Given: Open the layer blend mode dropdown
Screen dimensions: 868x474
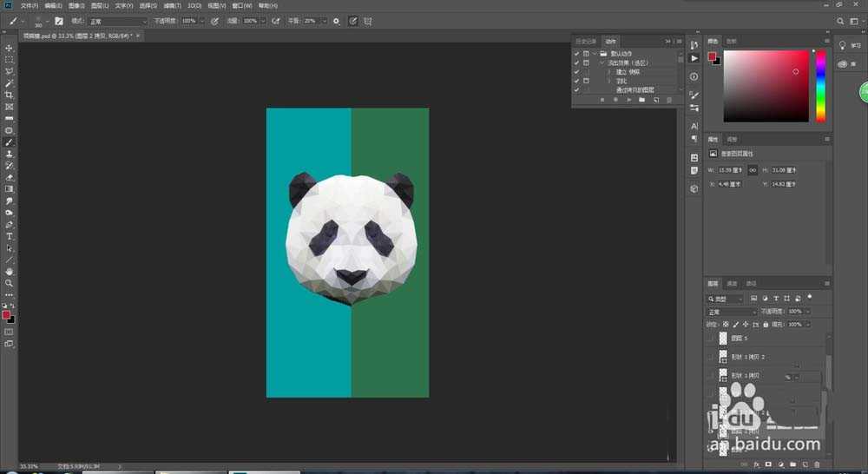Looking at the screenshot, I should pyautogui.click(x=731, y=311).
